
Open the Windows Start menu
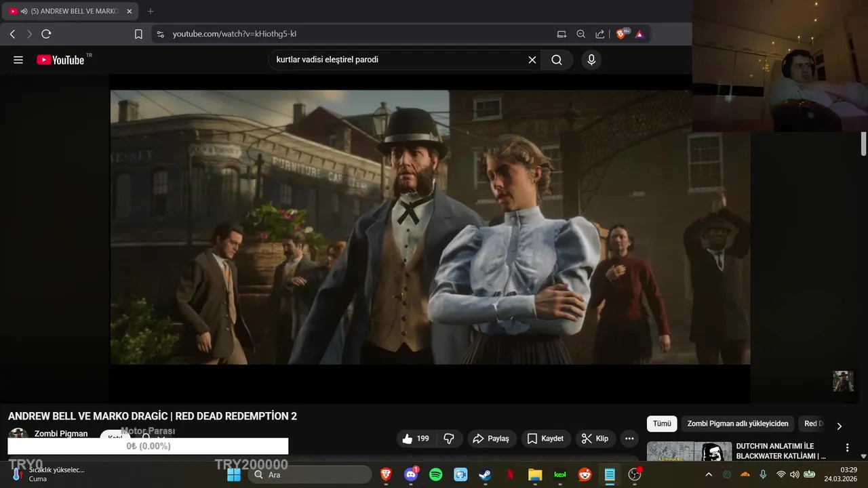(234, 475)
